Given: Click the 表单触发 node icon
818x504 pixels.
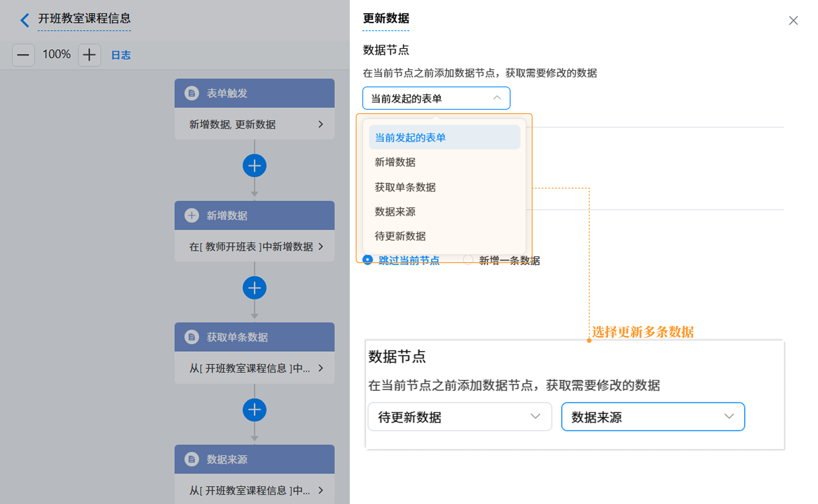Looking at the screenshot, I should [x=192, y=93].
